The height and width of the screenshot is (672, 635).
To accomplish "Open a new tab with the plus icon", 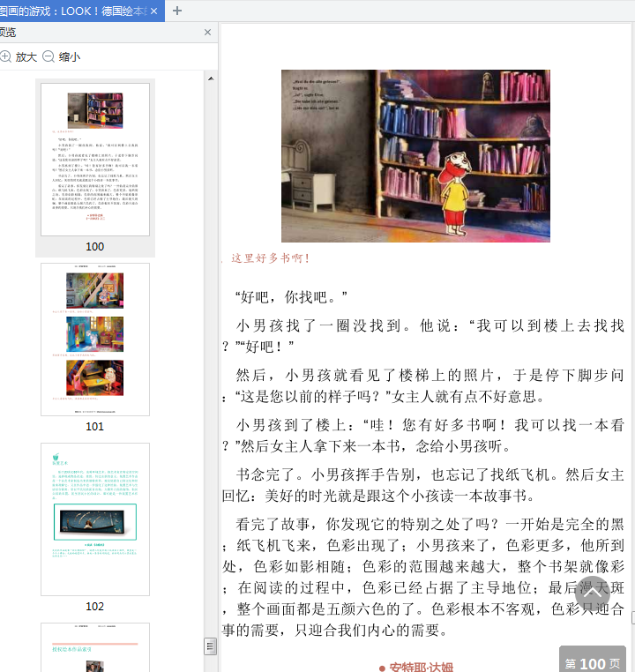I will click(177, 11).
